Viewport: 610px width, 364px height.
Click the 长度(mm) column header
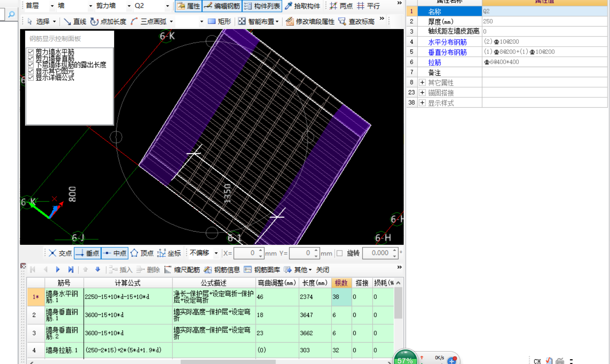(315, 283)
